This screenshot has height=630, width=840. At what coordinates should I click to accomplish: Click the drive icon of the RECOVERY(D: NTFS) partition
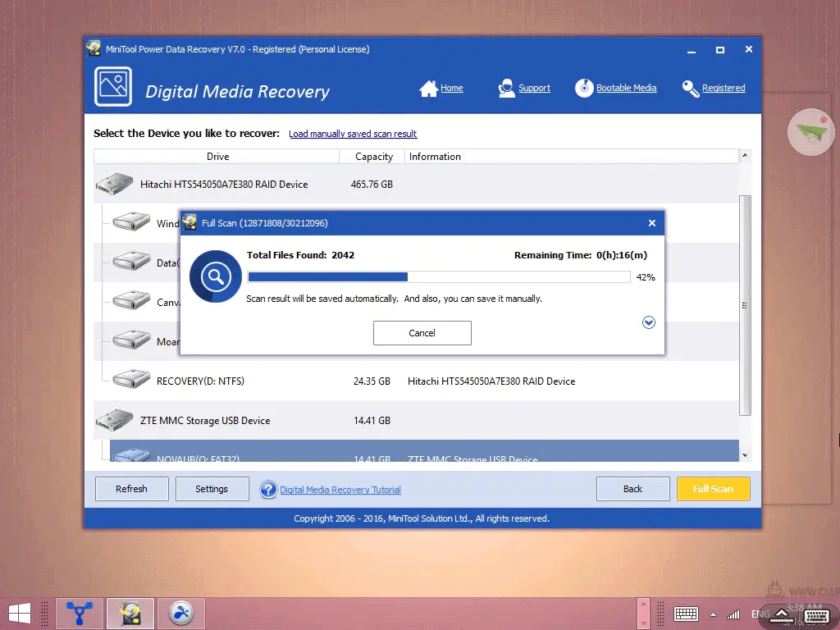click(131, 380)
